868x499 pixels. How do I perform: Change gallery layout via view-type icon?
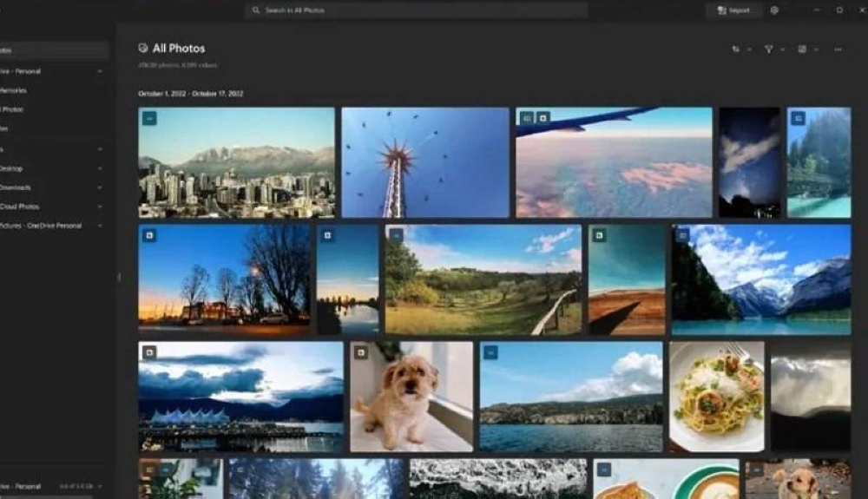(802, 49)
